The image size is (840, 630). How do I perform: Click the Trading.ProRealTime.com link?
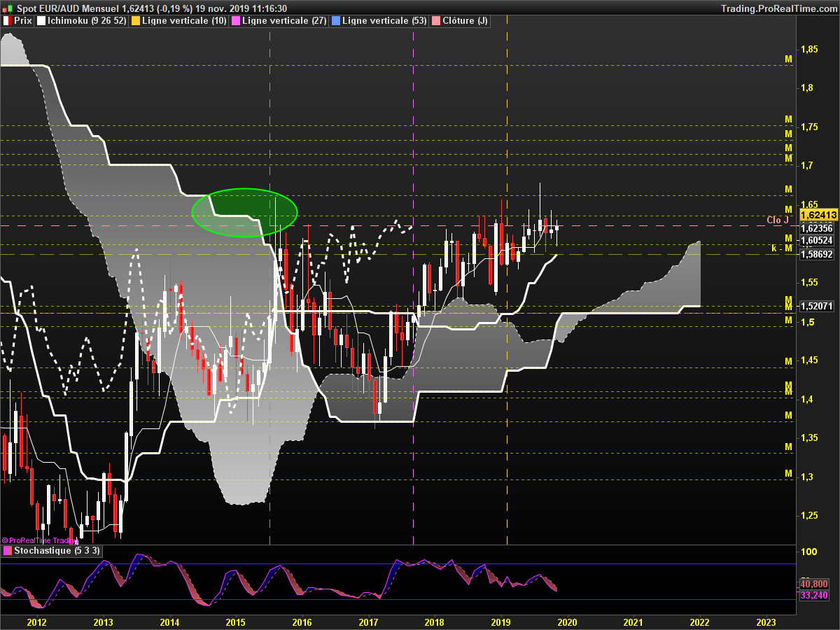coord(778,8)
